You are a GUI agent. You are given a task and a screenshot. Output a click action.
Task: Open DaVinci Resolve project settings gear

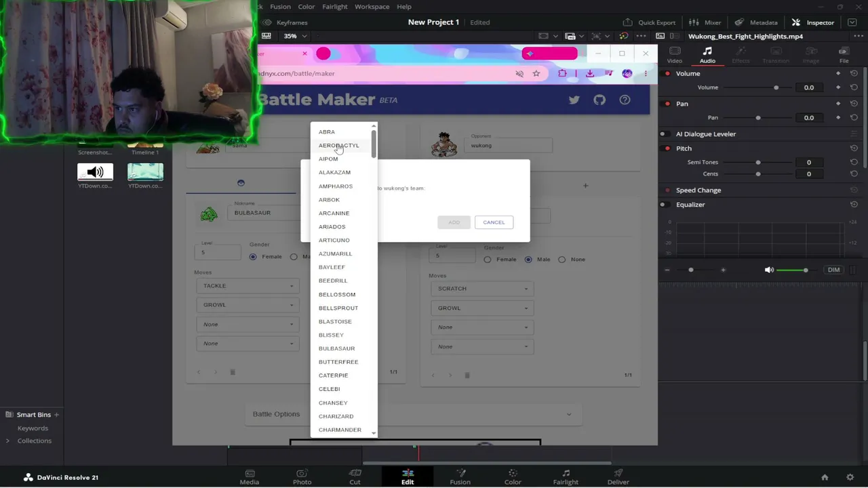[x=850, y=477]
